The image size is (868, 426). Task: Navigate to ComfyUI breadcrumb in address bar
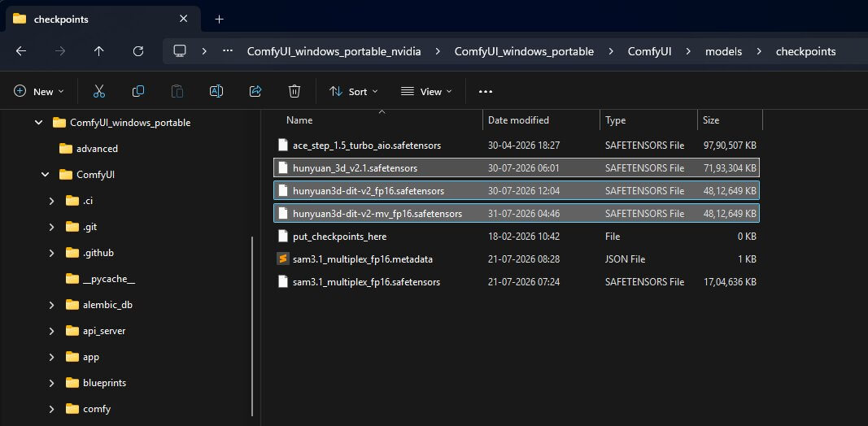coord(650,51)
